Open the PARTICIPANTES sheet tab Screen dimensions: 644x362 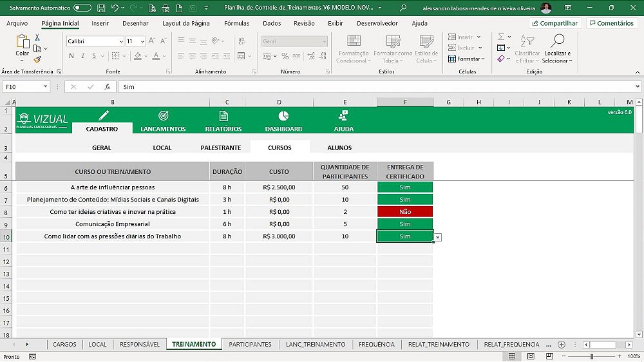tap(250, 345)
